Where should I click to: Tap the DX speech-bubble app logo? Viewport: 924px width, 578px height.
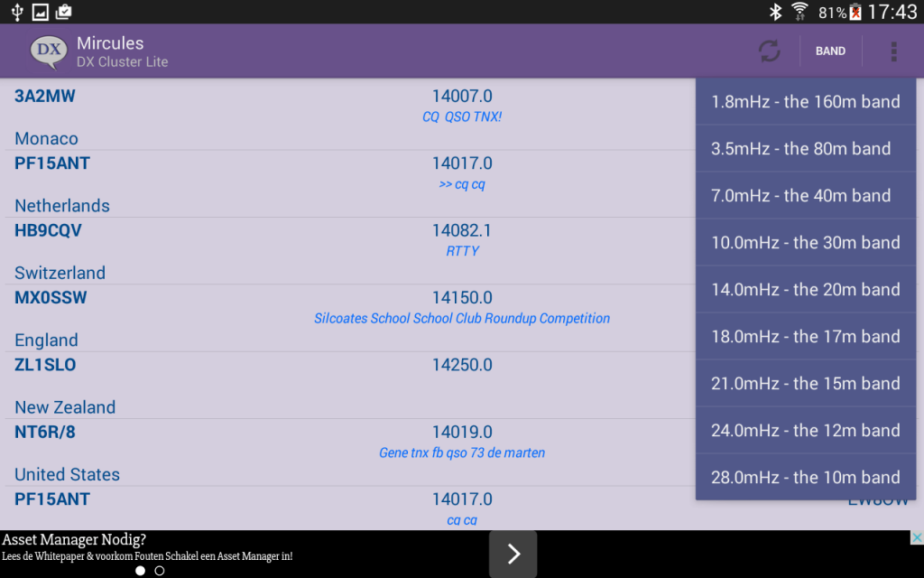click(x=49, y=51)
